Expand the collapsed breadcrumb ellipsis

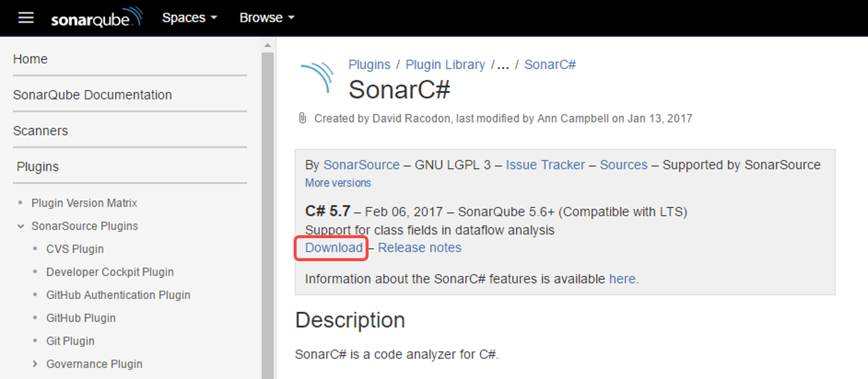coord(503,65)
